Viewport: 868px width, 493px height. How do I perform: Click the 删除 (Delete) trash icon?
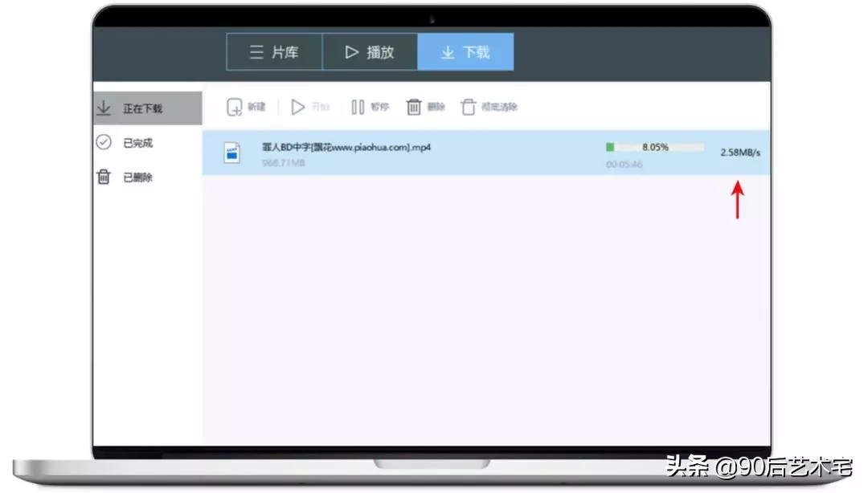point(414,106)
